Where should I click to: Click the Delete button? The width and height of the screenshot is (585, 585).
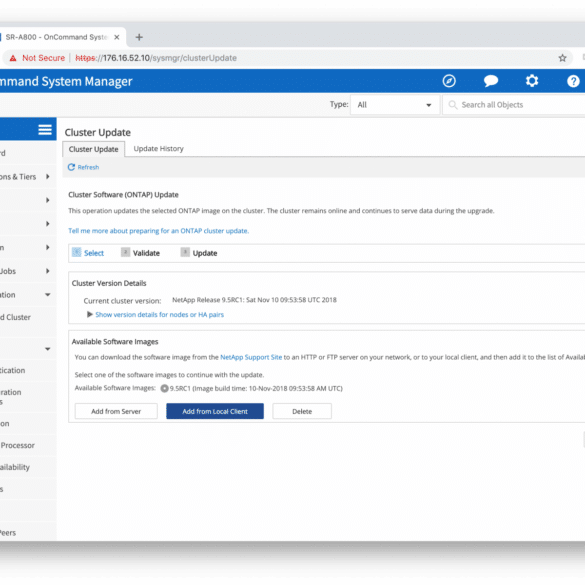click(302, 411)
